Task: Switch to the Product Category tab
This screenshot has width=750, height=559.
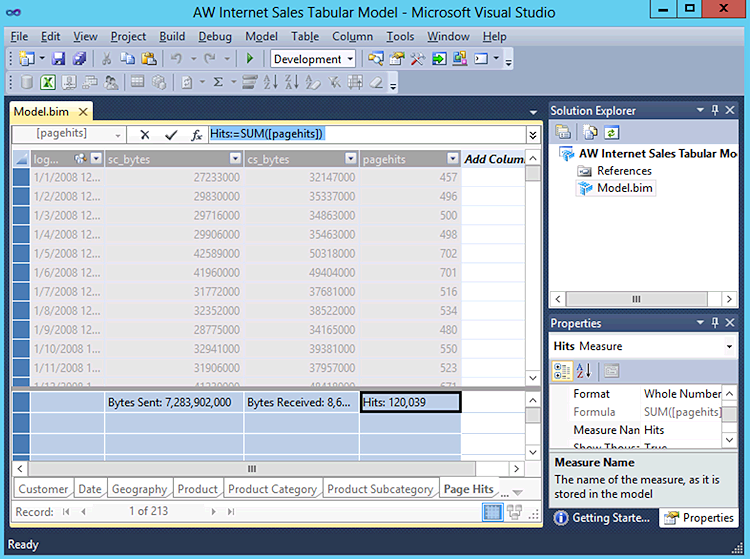Action: pyautogui.click(x=273, y=489)
